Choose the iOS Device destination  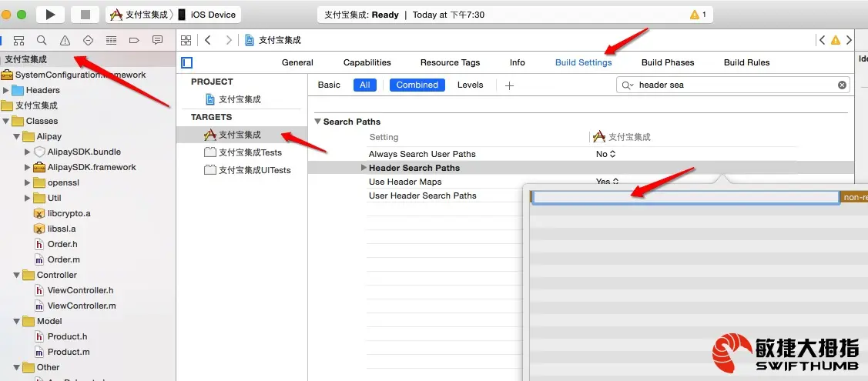(x=206, y=15)
